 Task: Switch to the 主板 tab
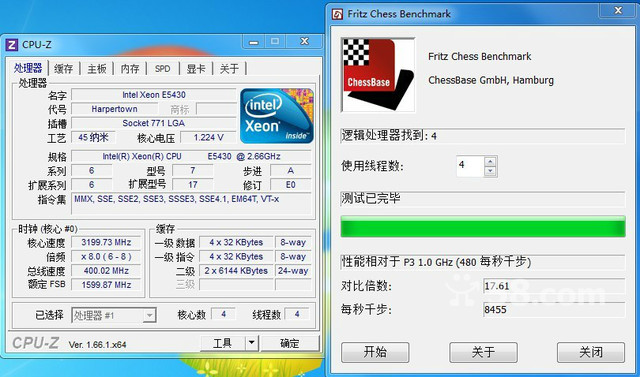(x=97, y=68)
